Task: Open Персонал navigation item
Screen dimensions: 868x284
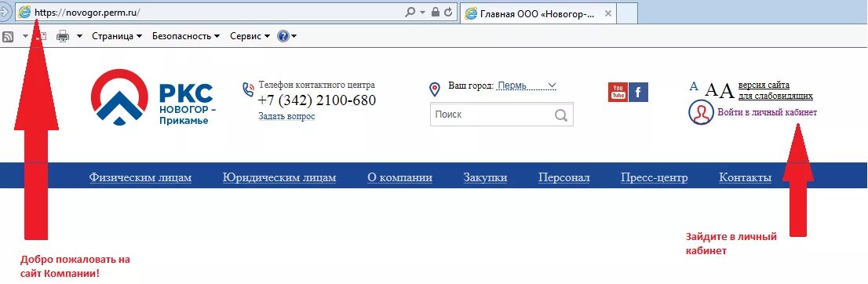Action: point(563,178)
